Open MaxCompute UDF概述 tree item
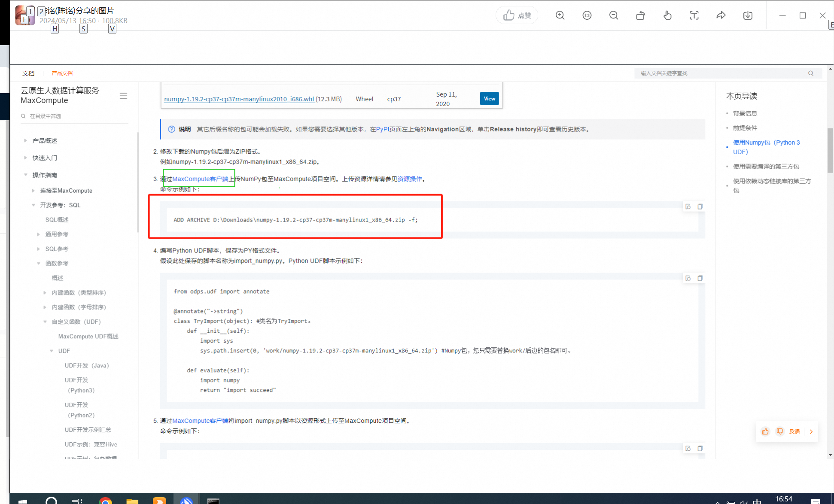This screenshot has height=504, width=834. tap(88, 336)
